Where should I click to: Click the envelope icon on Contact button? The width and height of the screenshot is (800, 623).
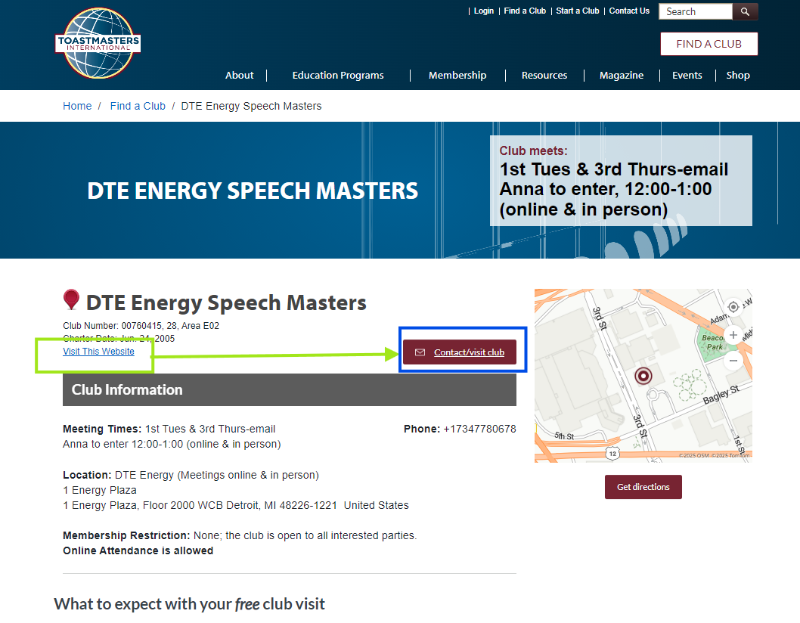click(420, 353)
